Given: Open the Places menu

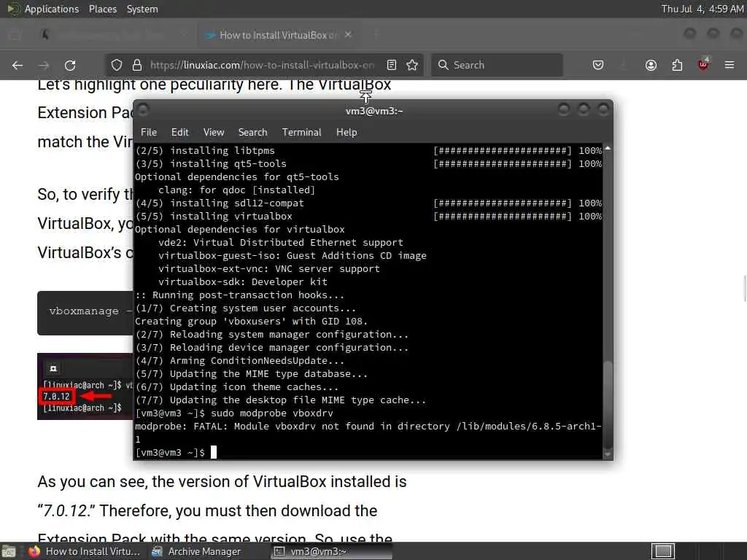Looking at the screenshot, I should point(102,9).
